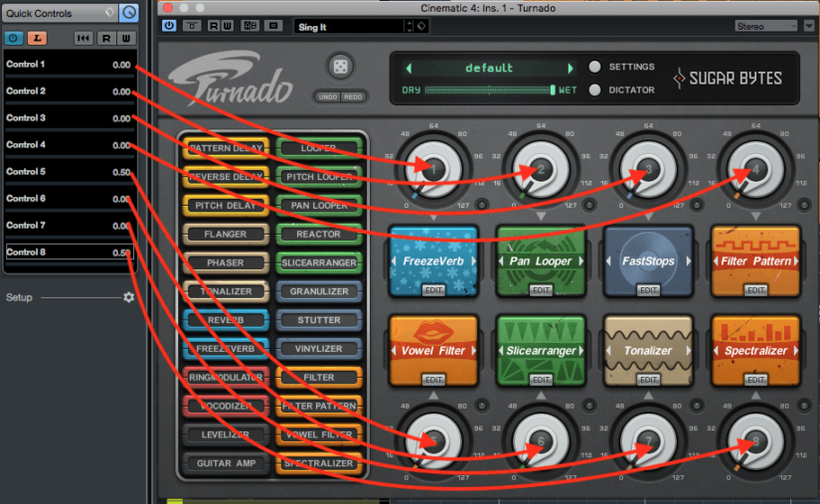Go to previous preset with left arrow
Screen dimensions: 820x504
tap(409, 68)
